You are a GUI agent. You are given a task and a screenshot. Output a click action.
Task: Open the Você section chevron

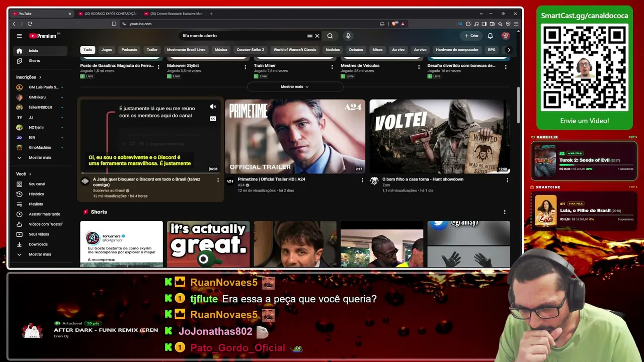tap(30, 174)
